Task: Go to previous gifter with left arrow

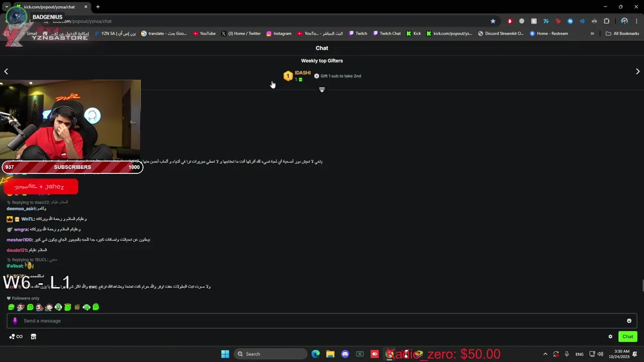Action: pos(6,71)
